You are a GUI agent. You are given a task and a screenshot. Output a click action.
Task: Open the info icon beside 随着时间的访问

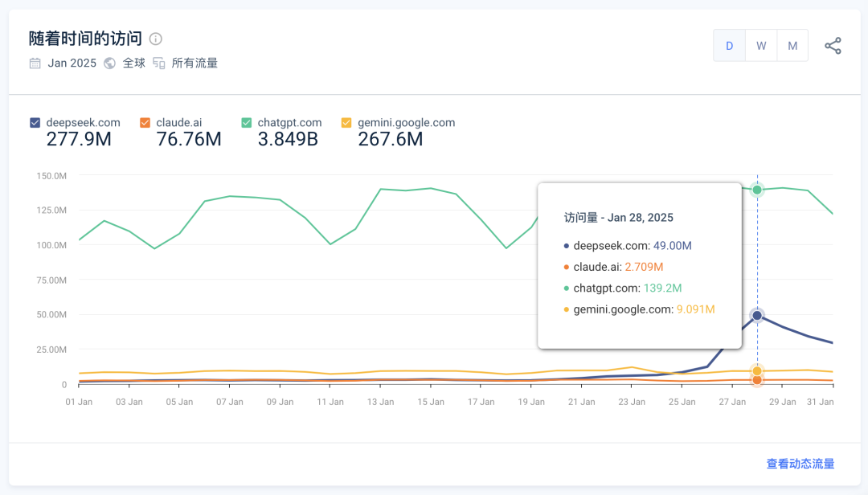(156, 39)
